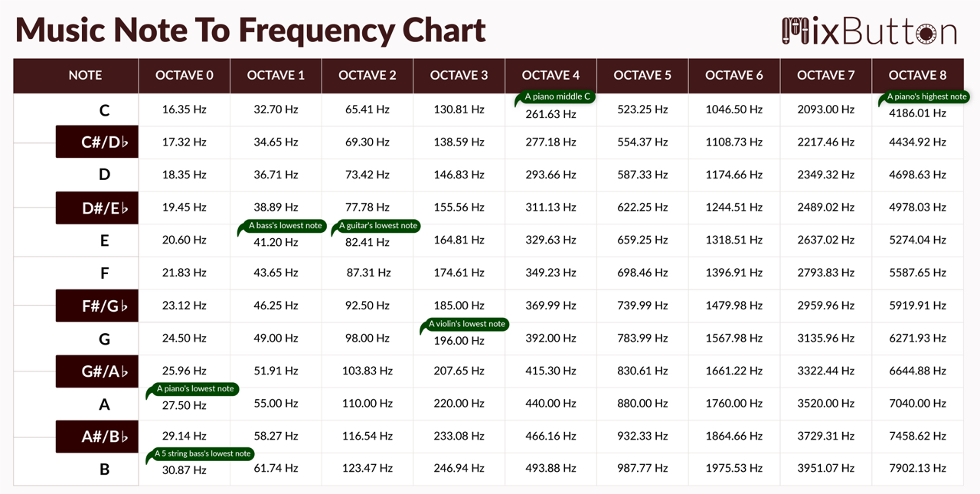Select the OCTAVE 6 column header
Viewport: 980px width, 494px height.
coord(734,75)
